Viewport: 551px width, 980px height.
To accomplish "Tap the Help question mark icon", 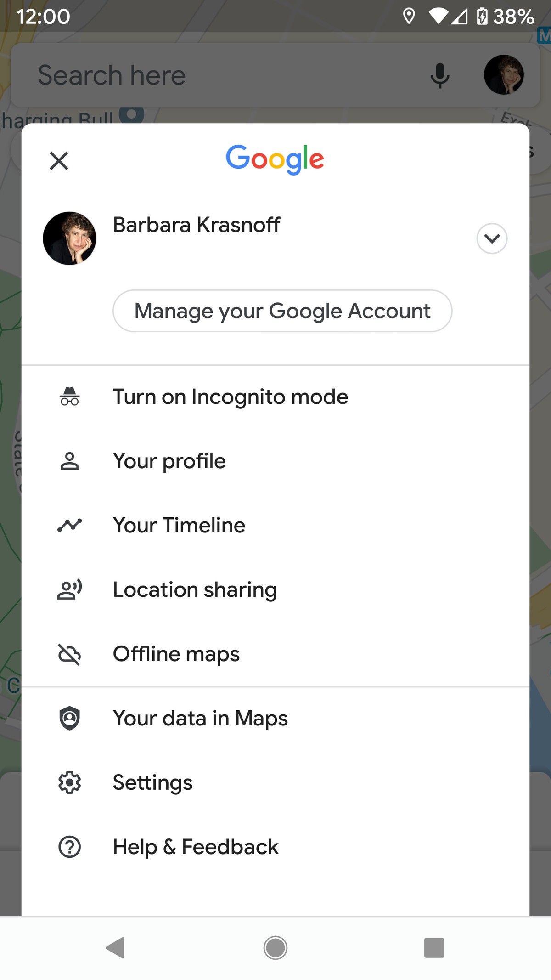I will (x=69, y=847).
